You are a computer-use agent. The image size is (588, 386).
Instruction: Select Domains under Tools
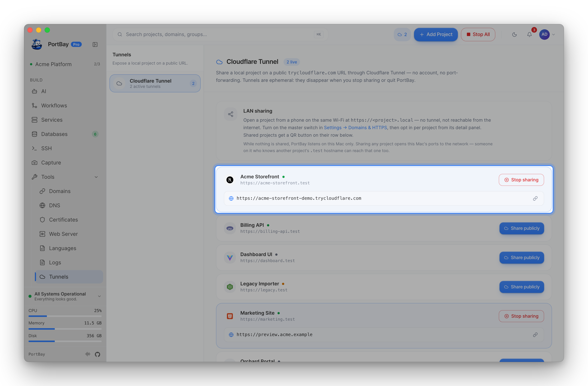click(69, 191)
